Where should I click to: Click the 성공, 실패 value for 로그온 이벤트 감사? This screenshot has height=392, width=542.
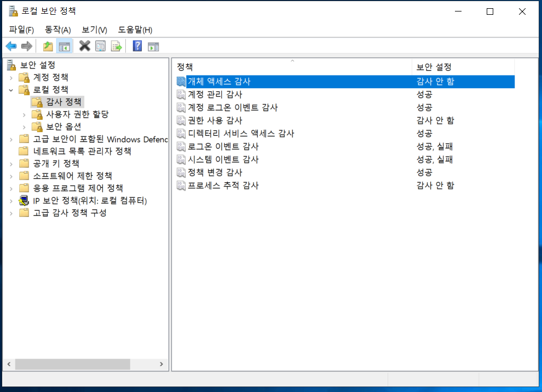coord(435,147)
